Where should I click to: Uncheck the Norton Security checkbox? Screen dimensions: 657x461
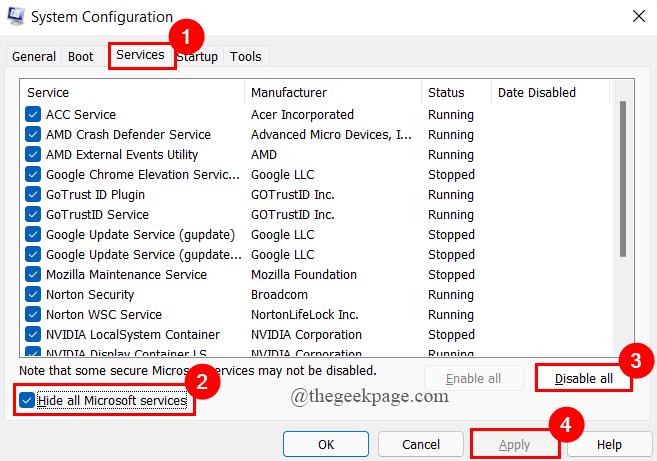point(33,295)
